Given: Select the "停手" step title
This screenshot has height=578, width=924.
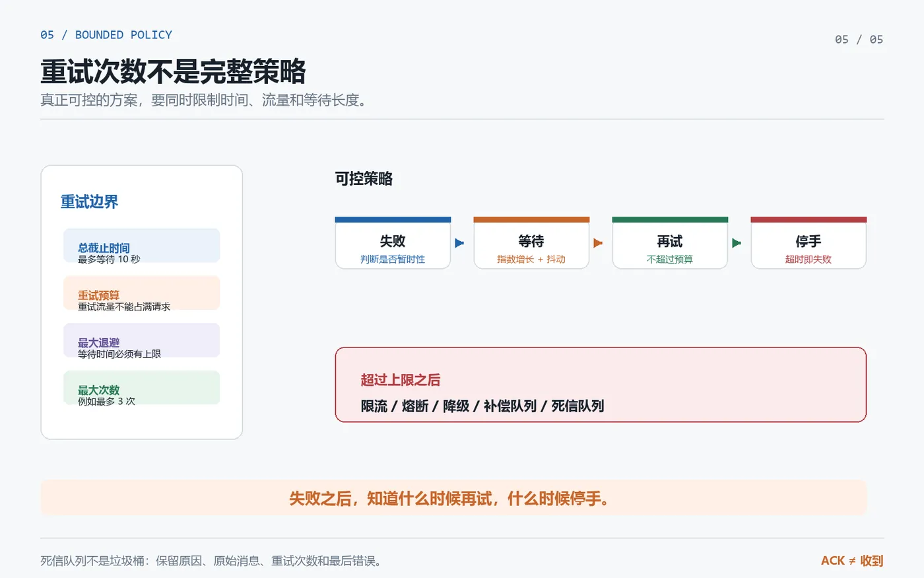Looking at the screenshot, I should (808, 241).
